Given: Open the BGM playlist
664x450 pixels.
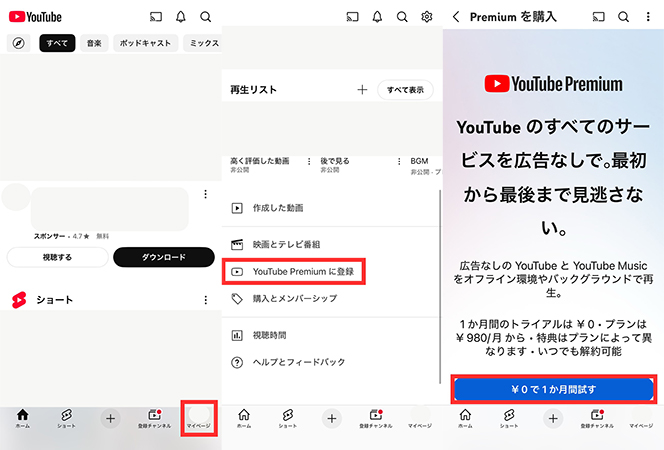Looking at the screenshot, I should tap(426, 166).
